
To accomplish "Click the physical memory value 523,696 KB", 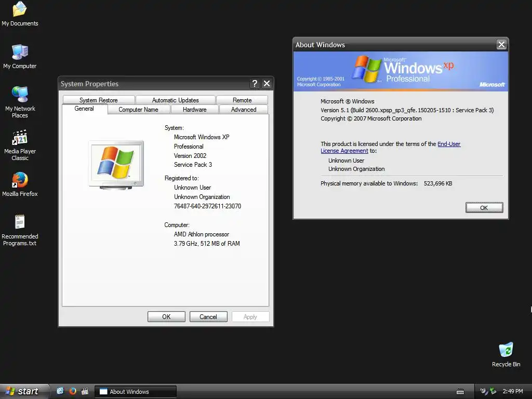I will coord(437,183).
